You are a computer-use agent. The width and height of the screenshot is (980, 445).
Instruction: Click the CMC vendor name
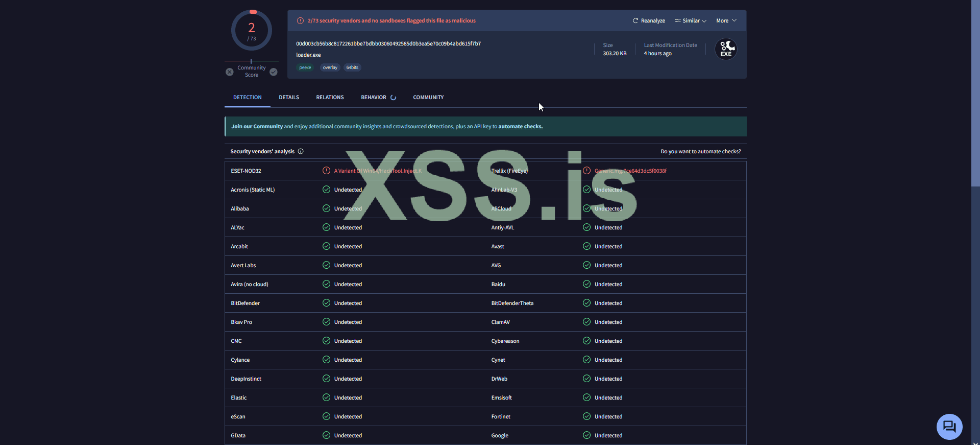[x=236, y=341]
